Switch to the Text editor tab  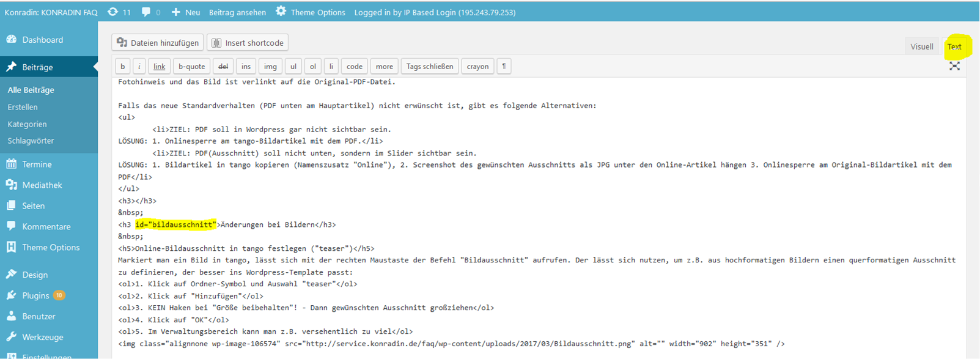[954, 46]
